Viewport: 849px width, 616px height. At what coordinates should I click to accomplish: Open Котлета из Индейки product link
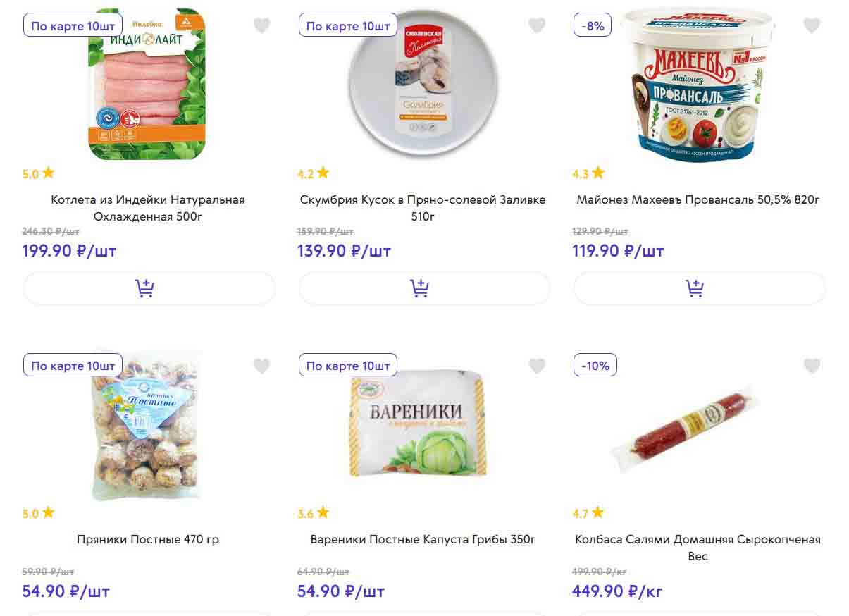pyautogui.click(x=148, y=208)
